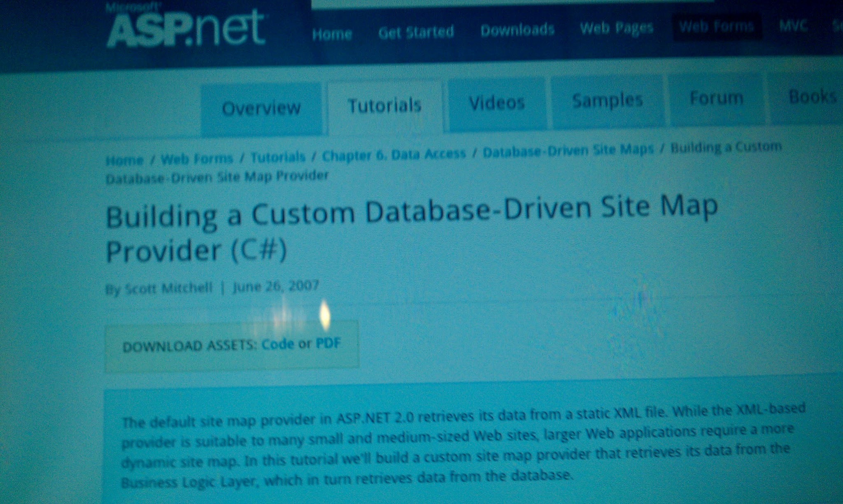Open the Samples tab
843x504 pixels.
[607, 100]
